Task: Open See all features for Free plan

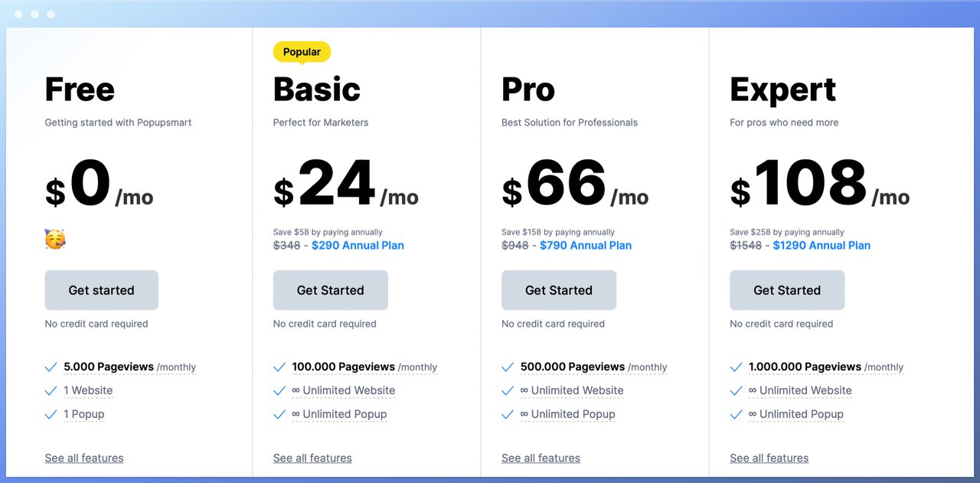Action: point(84,459)
